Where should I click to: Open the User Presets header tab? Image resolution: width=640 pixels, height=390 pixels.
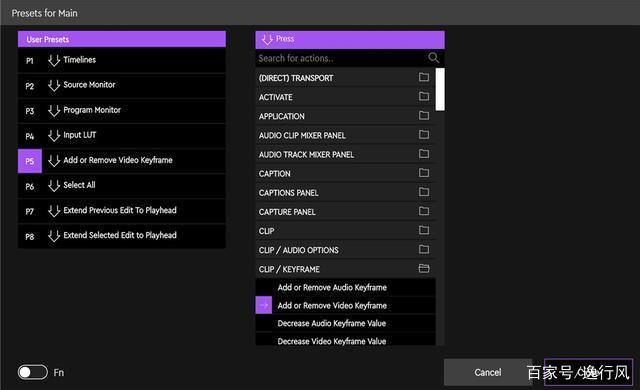[122, 39]
